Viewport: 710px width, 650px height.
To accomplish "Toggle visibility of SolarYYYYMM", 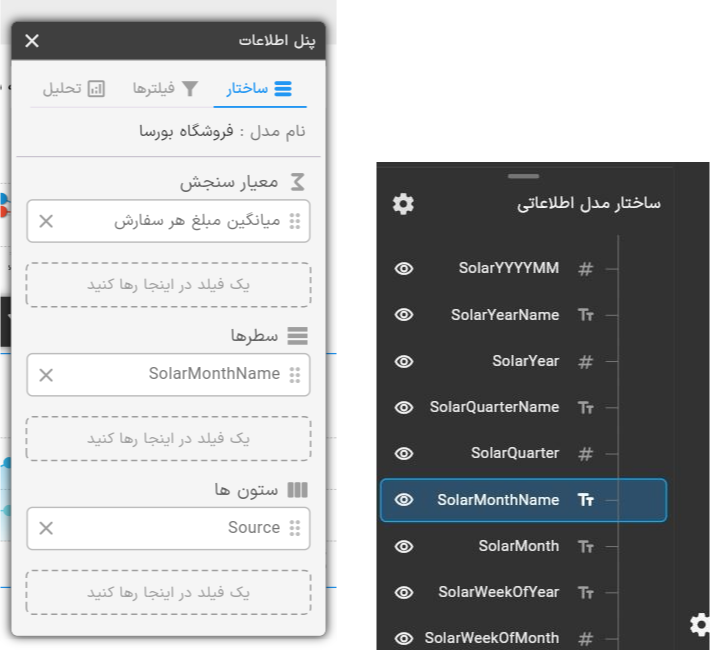I will (x=404, y=269).
